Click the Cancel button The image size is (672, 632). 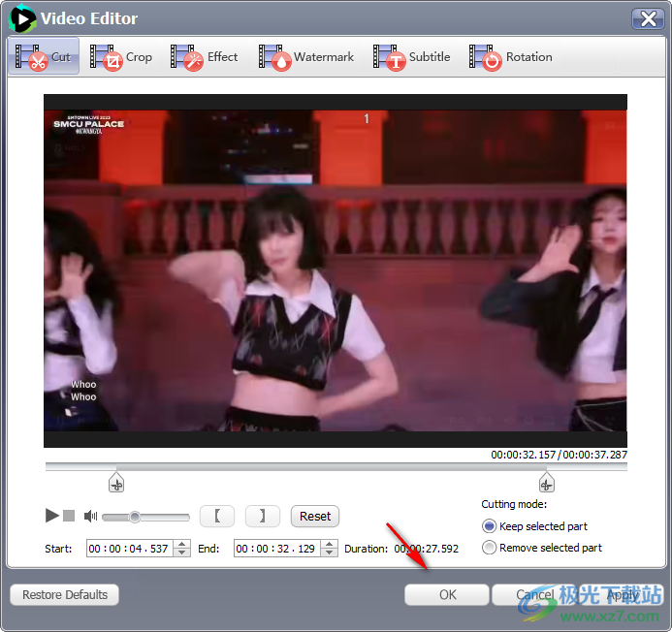click(x=534, y=595)
